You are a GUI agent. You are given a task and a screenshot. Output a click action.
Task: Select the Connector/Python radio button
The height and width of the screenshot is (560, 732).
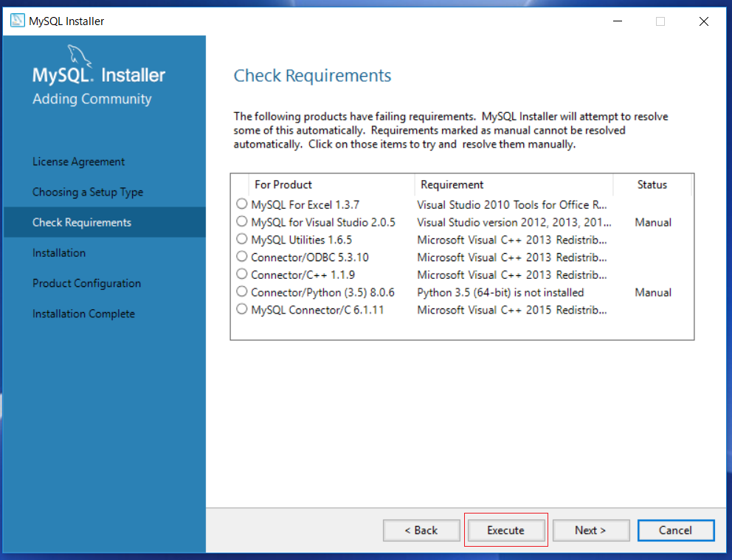pyautogui.click(x=241, y=291)
